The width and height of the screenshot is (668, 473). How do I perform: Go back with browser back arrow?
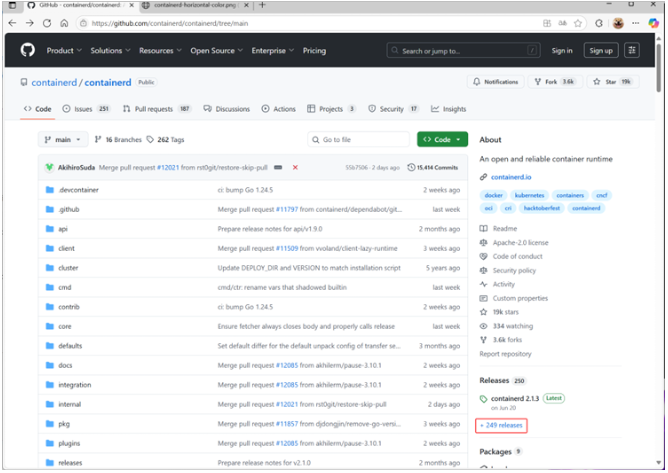[x=12, y=23]
